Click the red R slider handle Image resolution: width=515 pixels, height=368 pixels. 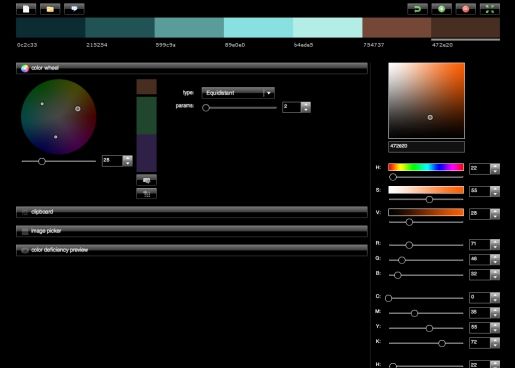coord(409,245)
